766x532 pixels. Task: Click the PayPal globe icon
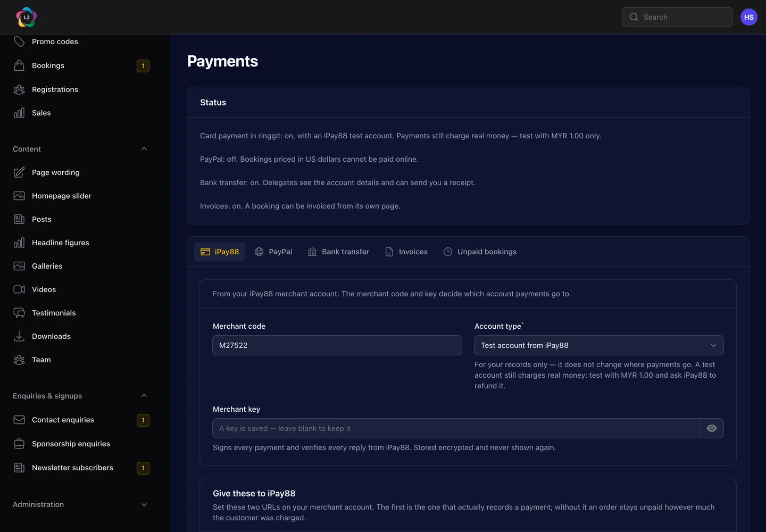point(259,252)
